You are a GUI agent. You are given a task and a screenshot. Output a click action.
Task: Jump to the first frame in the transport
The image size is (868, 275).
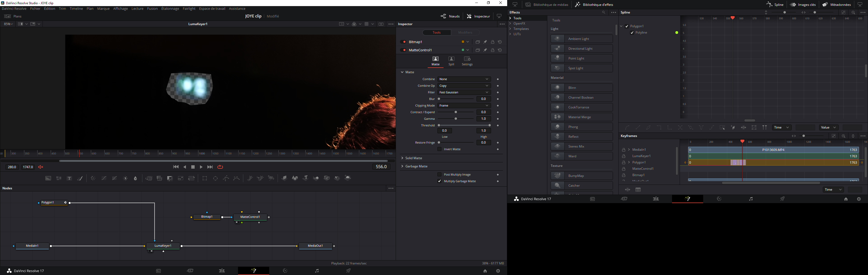pyautogui.click(x=176, y=167)
